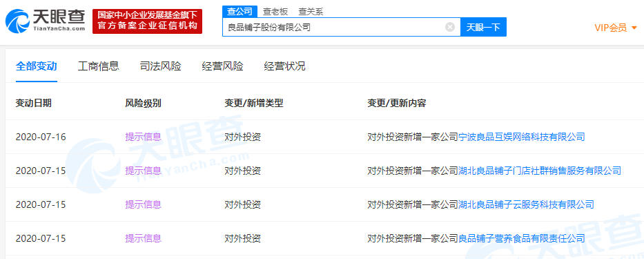This screenshot has height=259, width=644.
Task: Select the 2020-07-16 date cell
Action: click(x=41, y=137)
